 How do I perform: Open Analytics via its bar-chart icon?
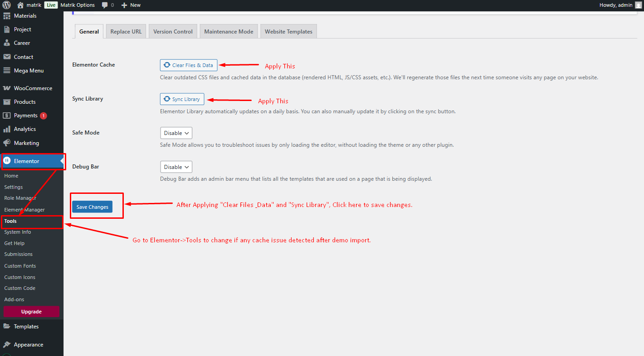point(7,129)
